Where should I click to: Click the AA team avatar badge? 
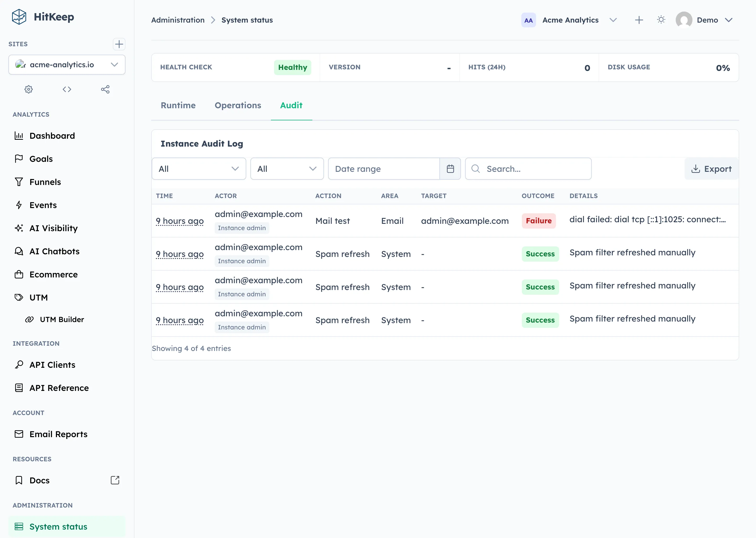tap(529, 20)
